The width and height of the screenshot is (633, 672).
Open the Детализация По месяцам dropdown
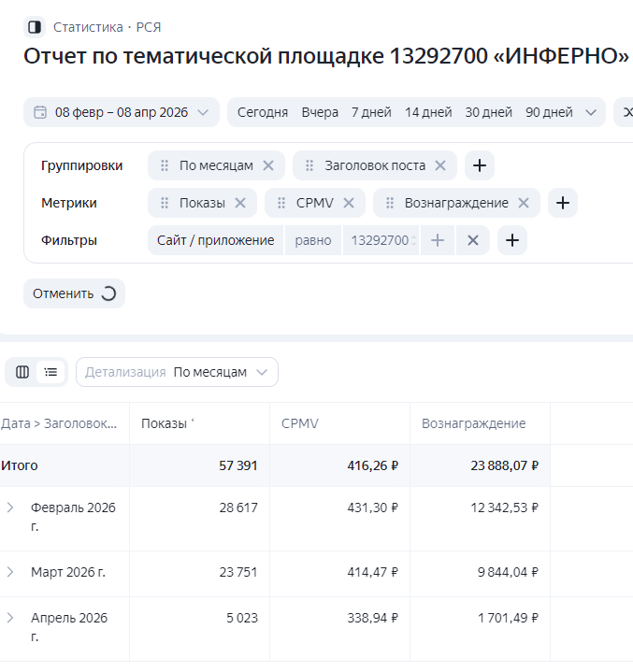click(x=177, y=372)
